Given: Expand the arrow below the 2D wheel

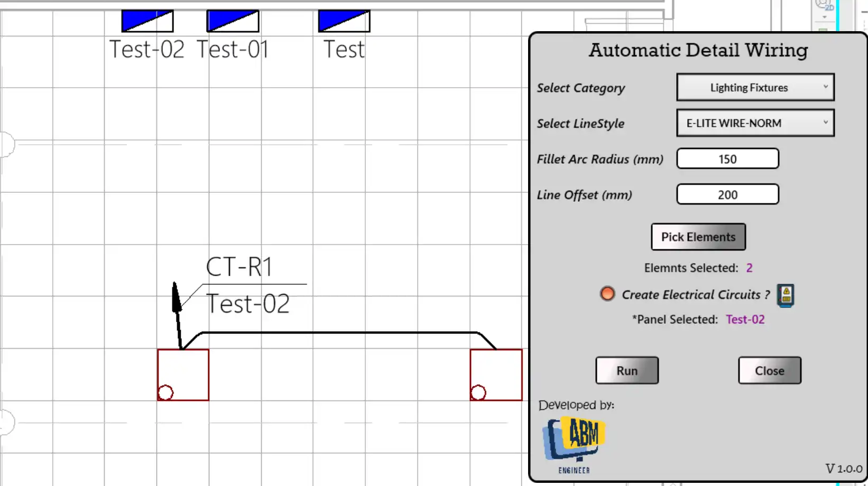Looking at the screenshot, I should point(824,17).
